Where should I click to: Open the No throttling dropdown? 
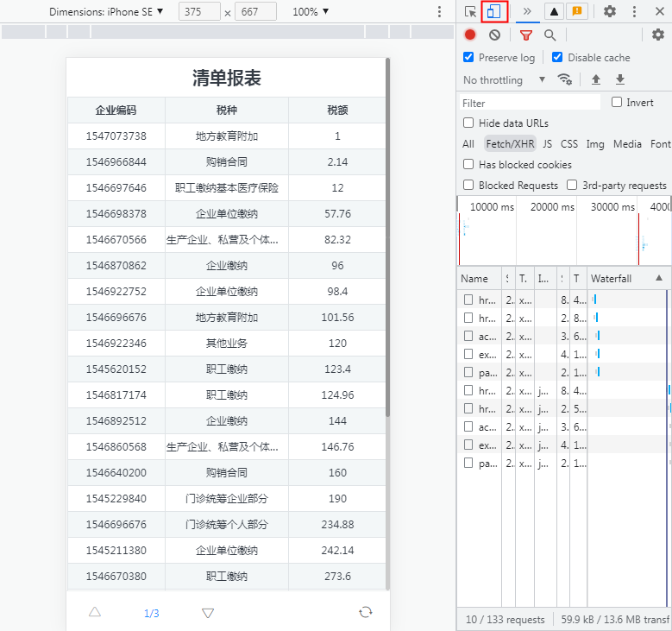tap(504, 80)
